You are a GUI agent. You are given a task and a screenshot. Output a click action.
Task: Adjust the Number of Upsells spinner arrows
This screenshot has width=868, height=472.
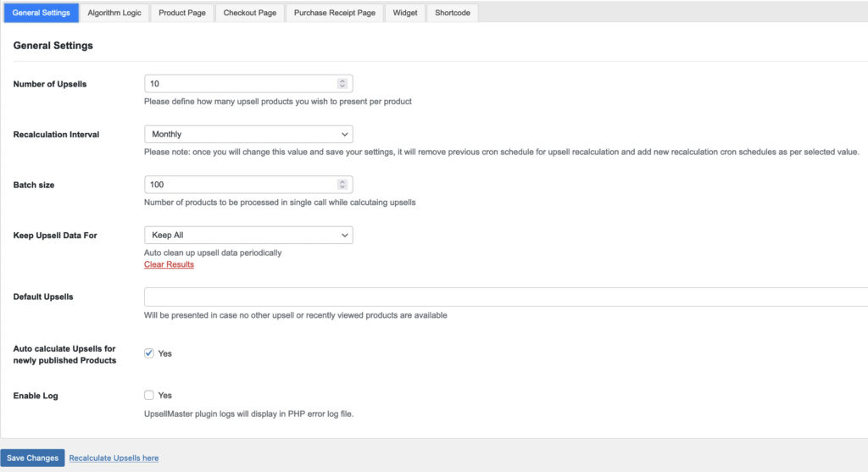[x=342, y=84]
